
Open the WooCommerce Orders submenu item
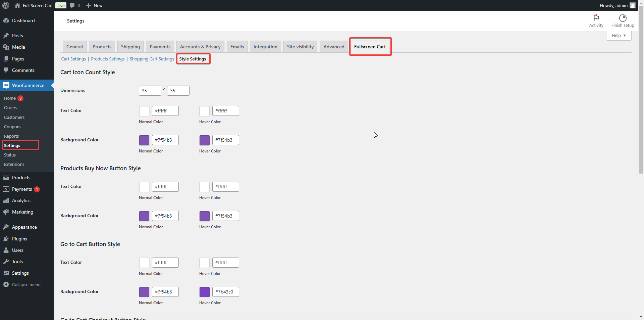(x=10, y=108)
